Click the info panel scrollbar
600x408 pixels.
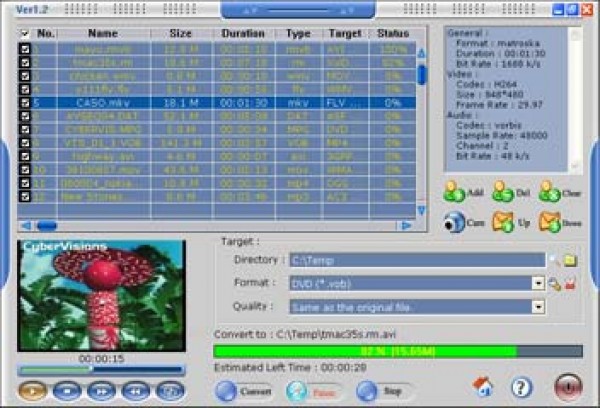point(575,101)
